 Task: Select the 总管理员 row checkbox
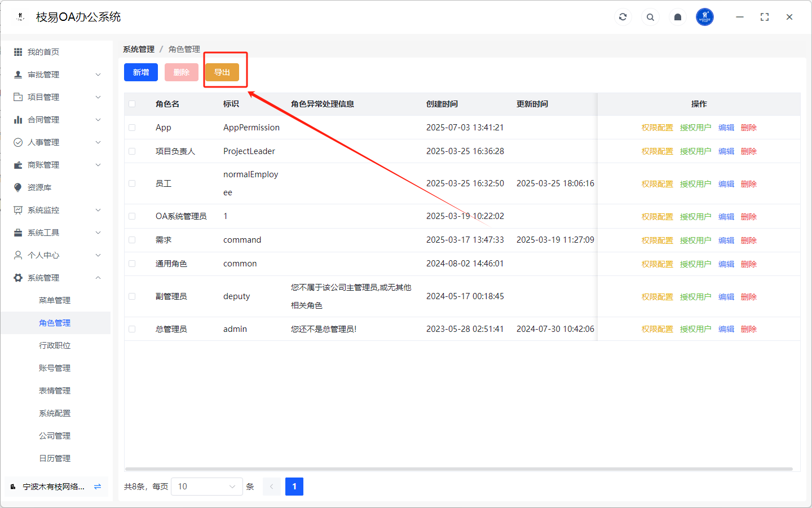(132, 329)
